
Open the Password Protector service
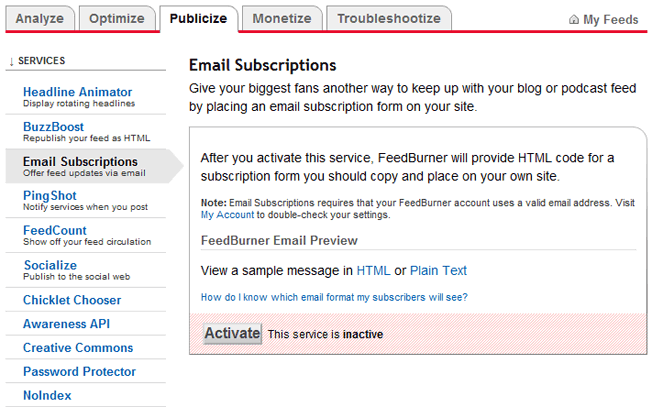[79, 371]
